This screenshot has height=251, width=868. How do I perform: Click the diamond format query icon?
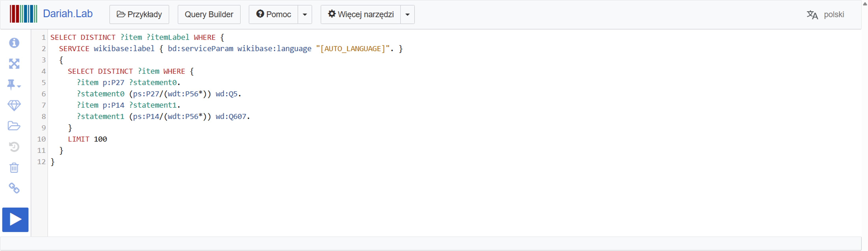14,105
